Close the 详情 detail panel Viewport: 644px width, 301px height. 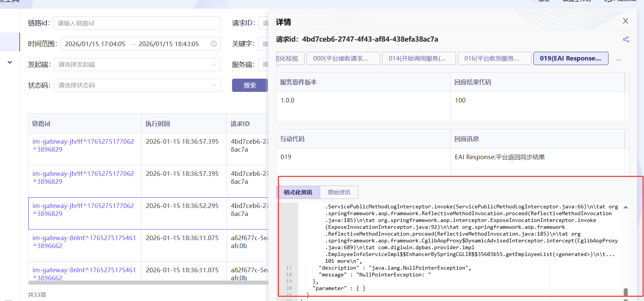pyautogui.click(x=625, y=21)
